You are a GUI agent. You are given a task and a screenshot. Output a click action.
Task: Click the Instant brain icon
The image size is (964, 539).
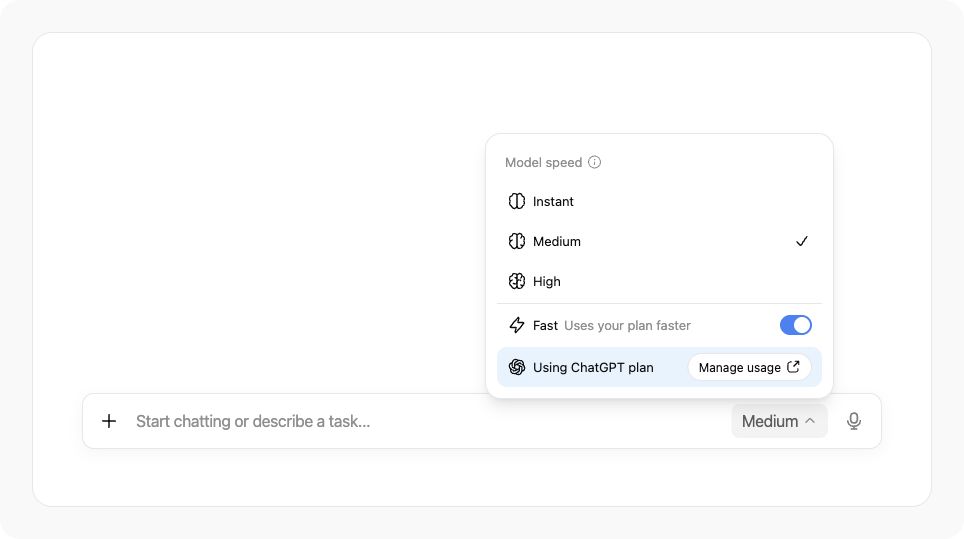516,202
